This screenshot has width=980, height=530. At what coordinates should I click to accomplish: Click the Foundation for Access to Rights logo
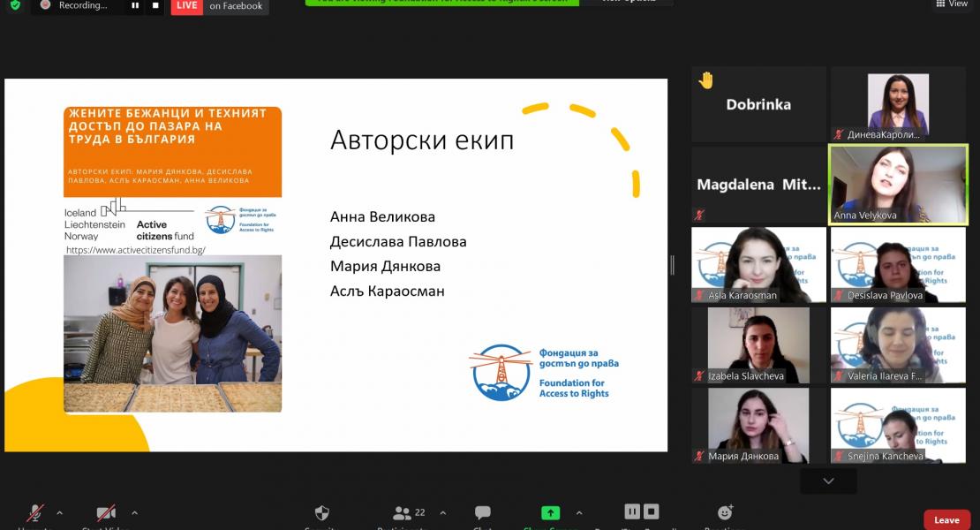click(544, 373)
